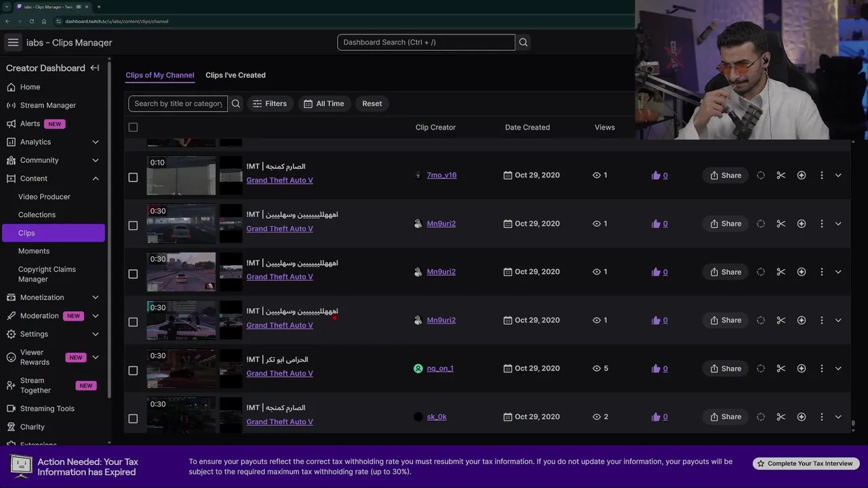868x488 pixels.
Task: Click the Stream Manager icon in sidebar
Action: pos(11,105)
